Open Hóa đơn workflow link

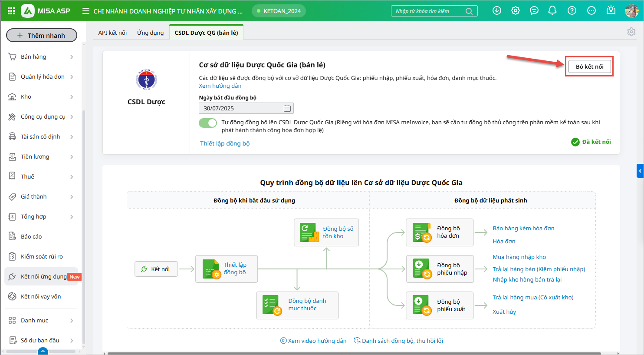click(504, 241)
